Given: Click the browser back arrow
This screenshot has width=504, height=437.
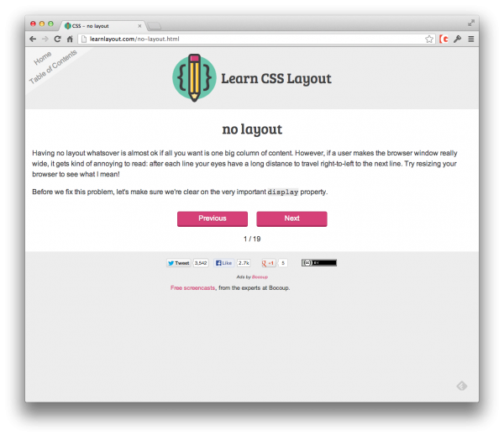Looking at the screenshot, I should pos(33,39).
